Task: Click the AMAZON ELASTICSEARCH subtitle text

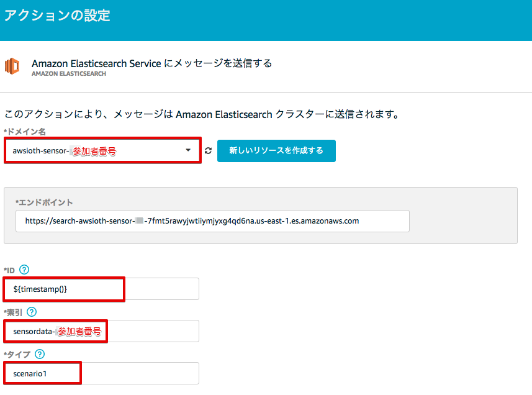Action: pyautogui.click(x=69, y=74)
